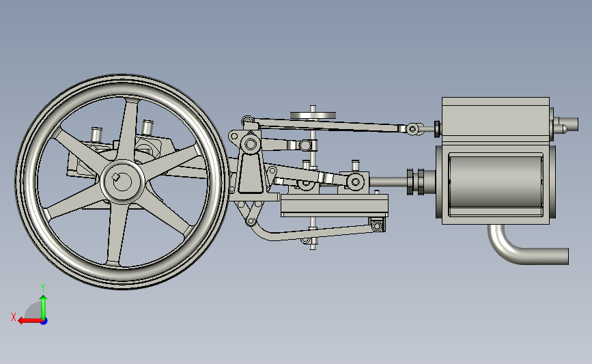Click the green Y axis arrow of the triad

(44, 307)
